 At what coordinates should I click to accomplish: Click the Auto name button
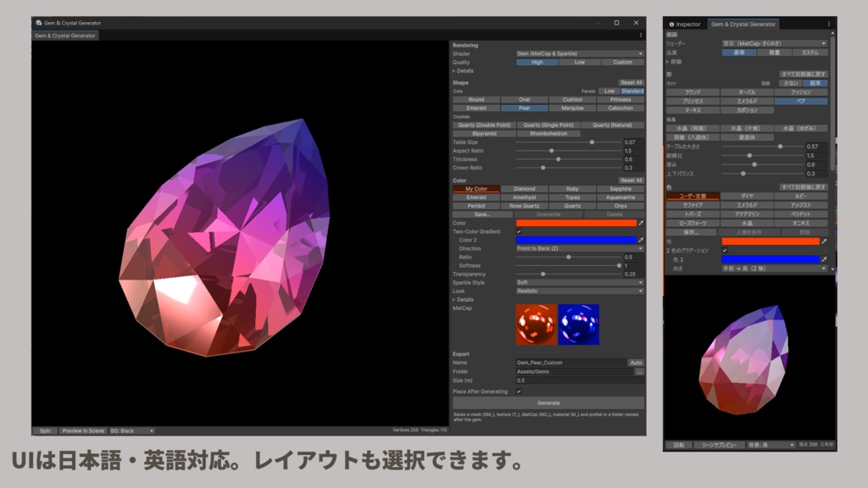point(636,363)
